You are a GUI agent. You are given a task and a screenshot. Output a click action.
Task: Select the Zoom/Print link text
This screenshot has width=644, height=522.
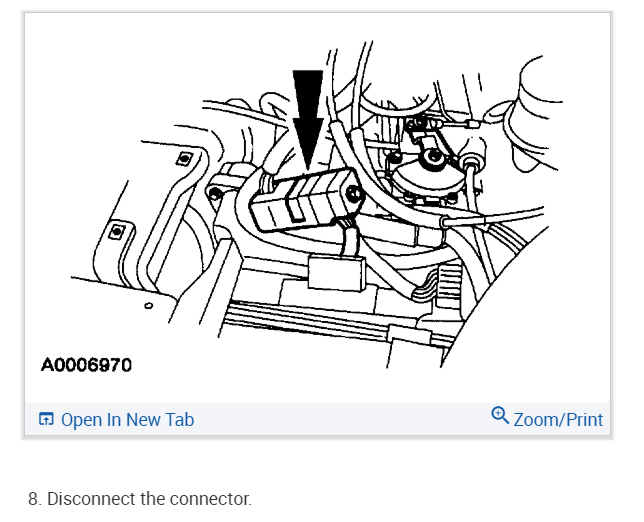[x=558, y=420]
